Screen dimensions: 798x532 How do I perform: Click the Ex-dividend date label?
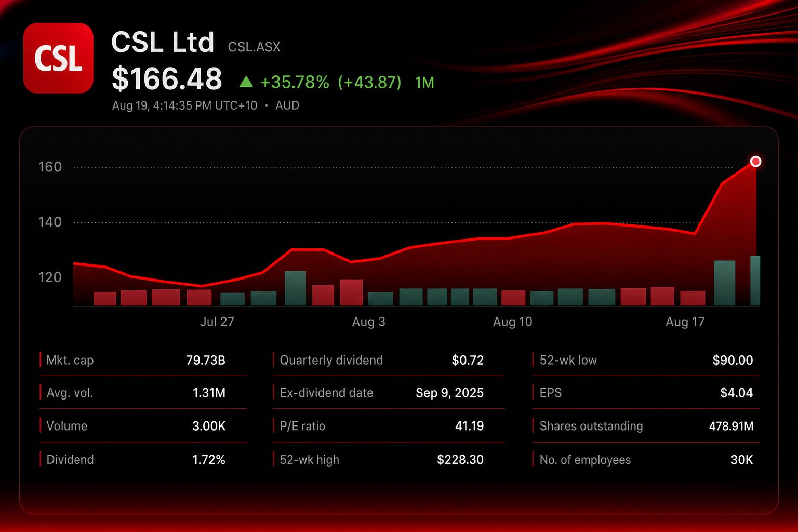click(x=327, y=393)
